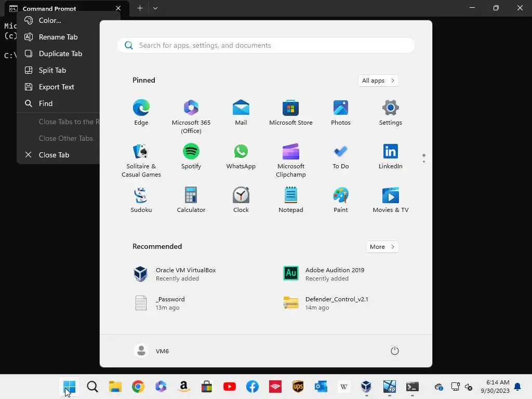Open the Clock app
Viewport: 532px width, 399px height.
241,200
